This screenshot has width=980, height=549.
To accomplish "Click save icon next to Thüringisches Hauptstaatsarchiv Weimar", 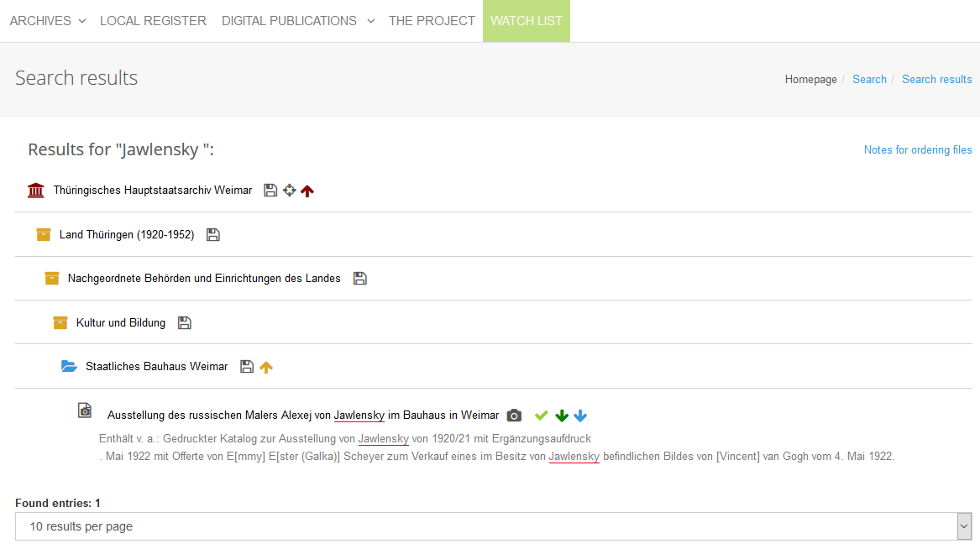I will (x=270, y=191).
